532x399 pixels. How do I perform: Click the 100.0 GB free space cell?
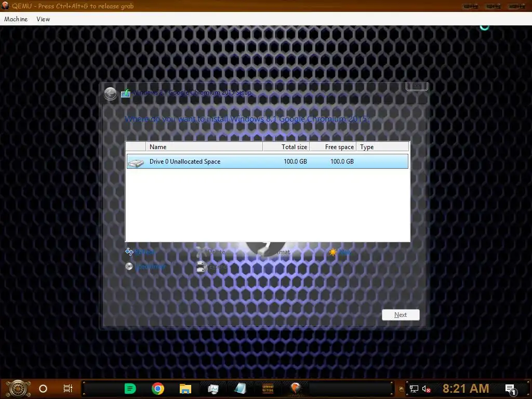point(342,162)
